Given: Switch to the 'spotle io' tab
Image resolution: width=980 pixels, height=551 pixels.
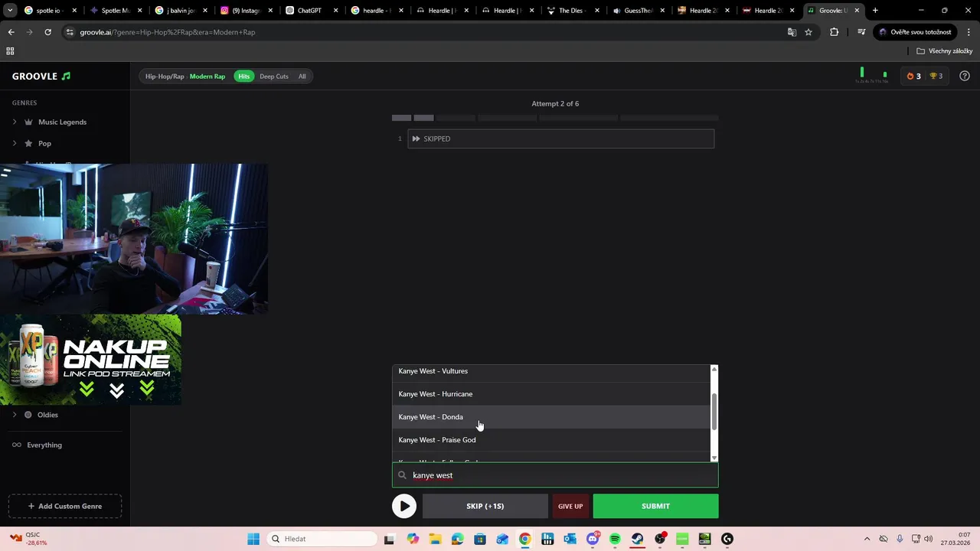Looking at the screenshot, I should pyautogui.click(x=49, y=11).
